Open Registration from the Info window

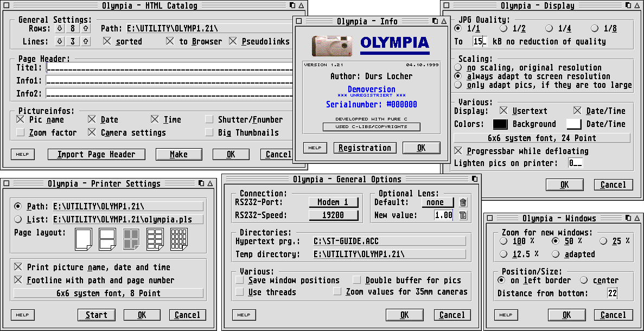[x=365, y=148]
